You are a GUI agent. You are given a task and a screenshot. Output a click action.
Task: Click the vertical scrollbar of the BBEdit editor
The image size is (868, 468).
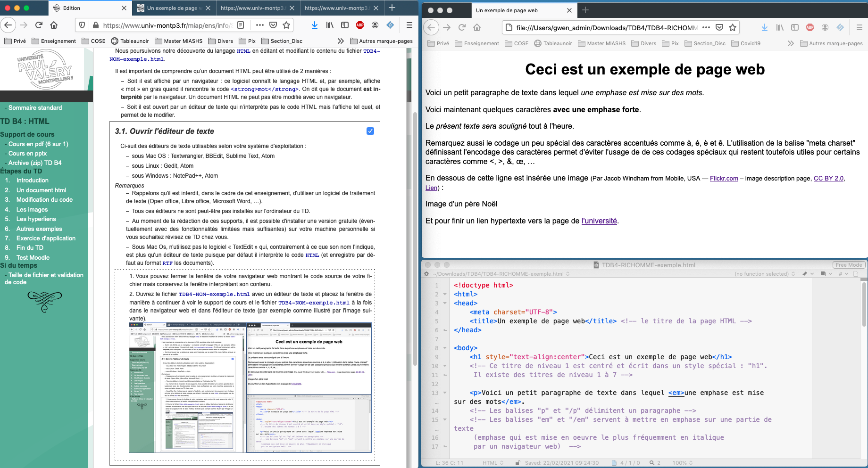[x=864, y=304]
